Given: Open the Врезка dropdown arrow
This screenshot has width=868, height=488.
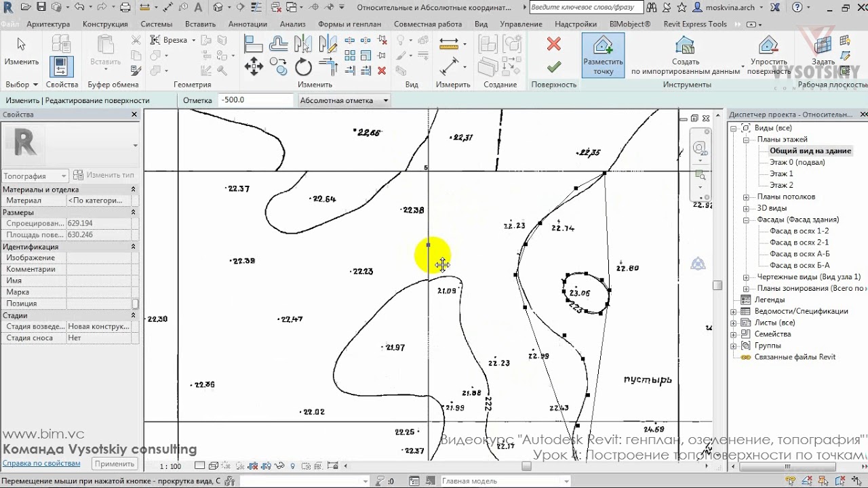Looking at the screenshot, I should click(193, 40).
